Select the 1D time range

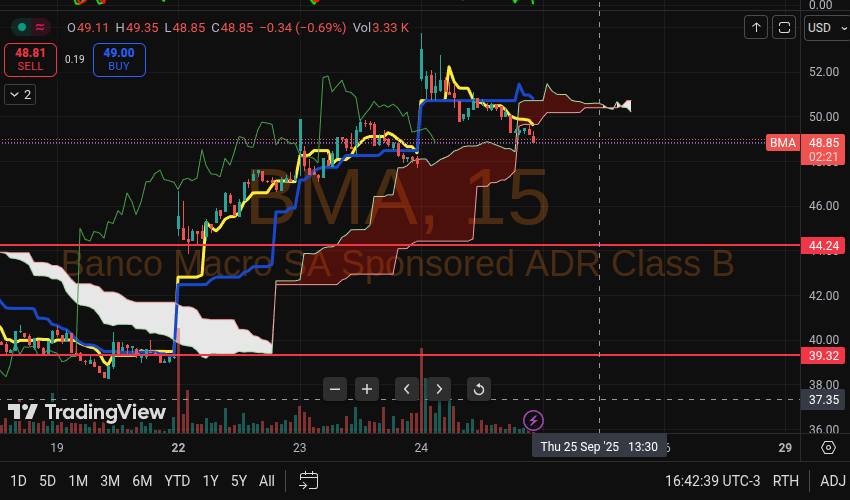point(18,481)
